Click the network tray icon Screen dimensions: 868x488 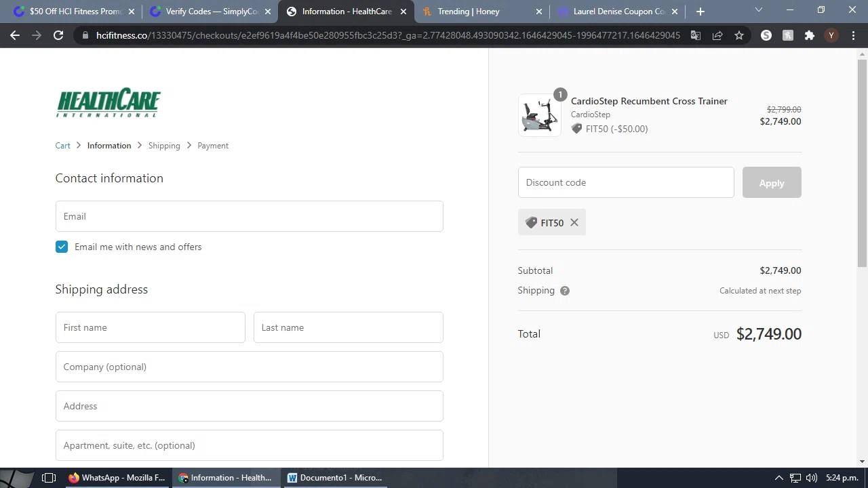(795, 478)
